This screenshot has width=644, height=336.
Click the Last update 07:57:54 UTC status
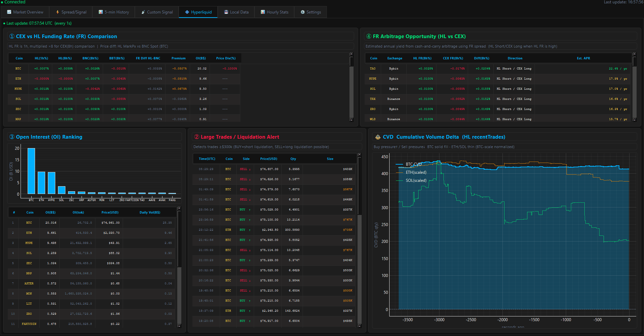[37, 23]
